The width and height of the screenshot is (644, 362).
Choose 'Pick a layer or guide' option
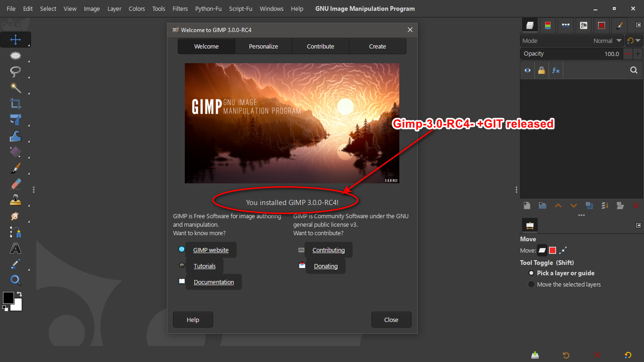point(561,273)
